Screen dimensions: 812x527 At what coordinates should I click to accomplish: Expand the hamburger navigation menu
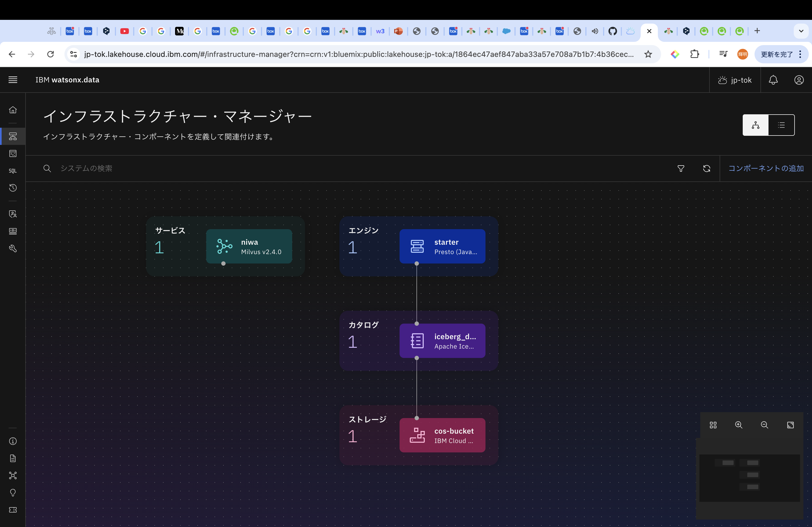(x=13, y=80)
